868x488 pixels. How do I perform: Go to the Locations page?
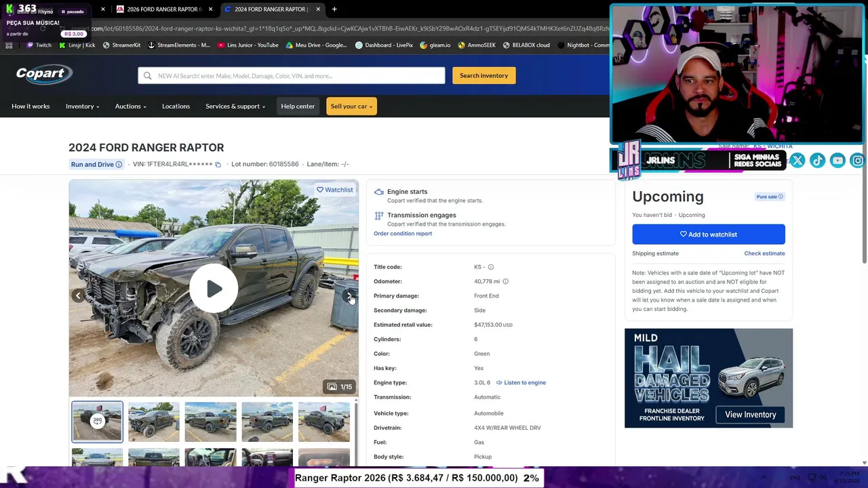[x=176, y=106]
